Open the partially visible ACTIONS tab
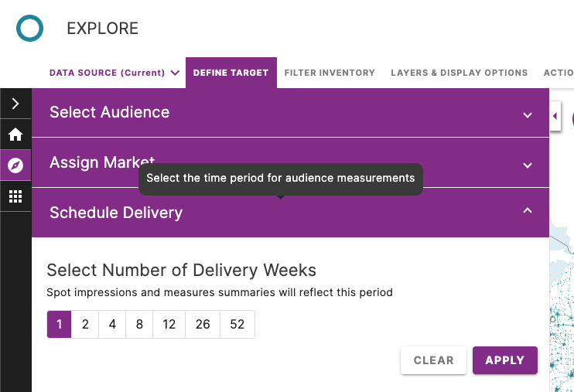Viewport: 574px width, 392px height. pos(559,73)
